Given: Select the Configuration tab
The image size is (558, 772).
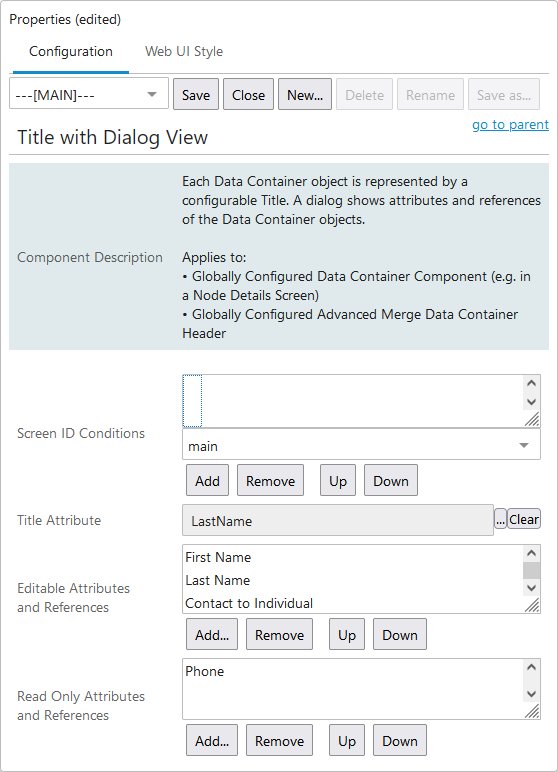Looking at the screenshot, I should [x=71, y=51].
